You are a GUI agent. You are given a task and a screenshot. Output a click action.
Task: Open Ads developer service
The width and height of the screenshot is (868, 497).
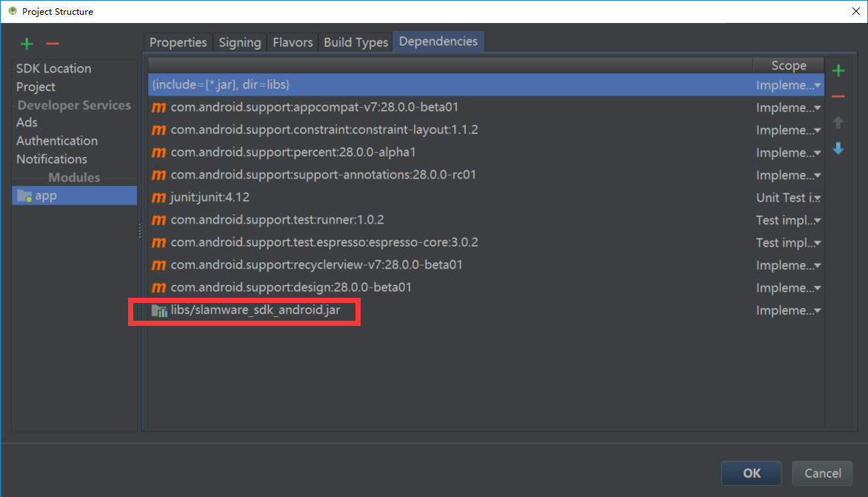(x=27, y=122)
